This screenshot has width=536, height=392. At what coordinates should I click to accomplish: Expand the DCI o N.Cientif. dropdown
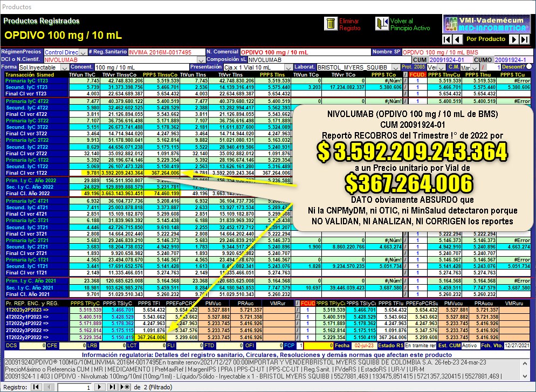pos(201,60)
